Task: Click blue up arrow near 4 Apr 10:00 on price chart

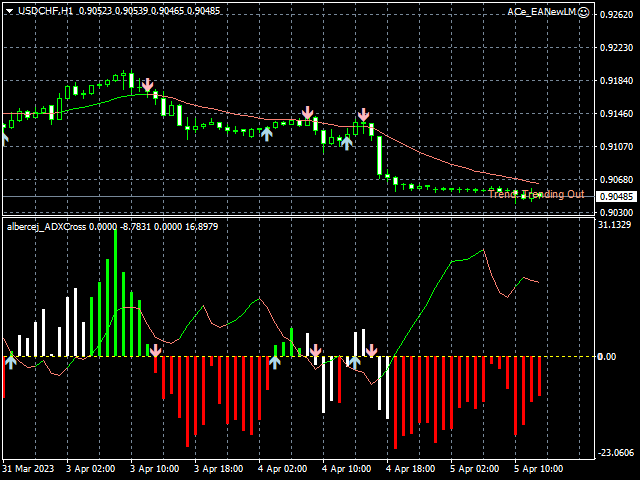Action: click(x=346, y=142)
